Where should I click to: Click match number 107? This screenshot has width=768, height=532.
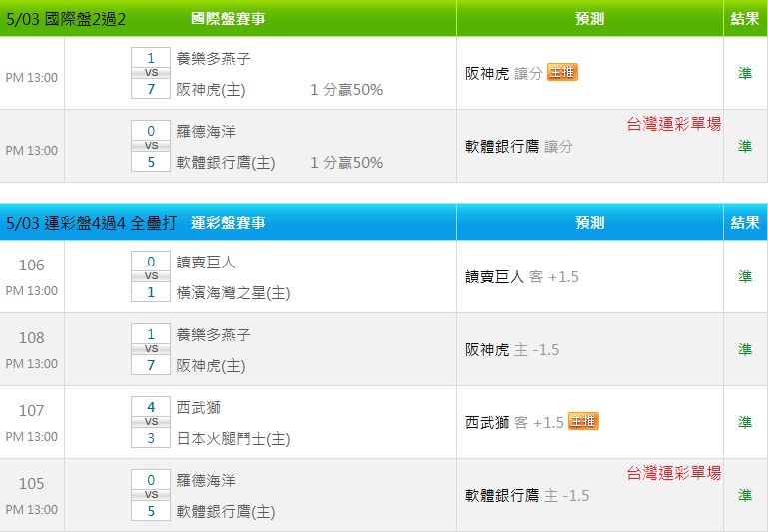31,410
